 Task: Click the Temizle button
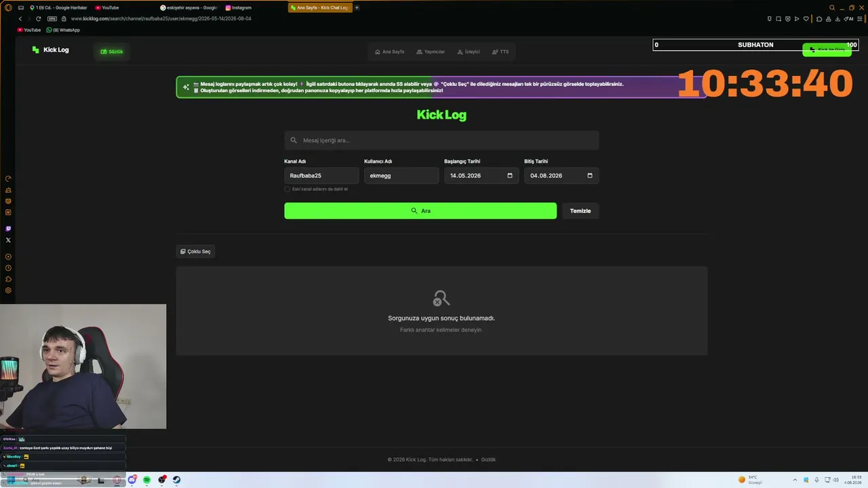[580, 211]
